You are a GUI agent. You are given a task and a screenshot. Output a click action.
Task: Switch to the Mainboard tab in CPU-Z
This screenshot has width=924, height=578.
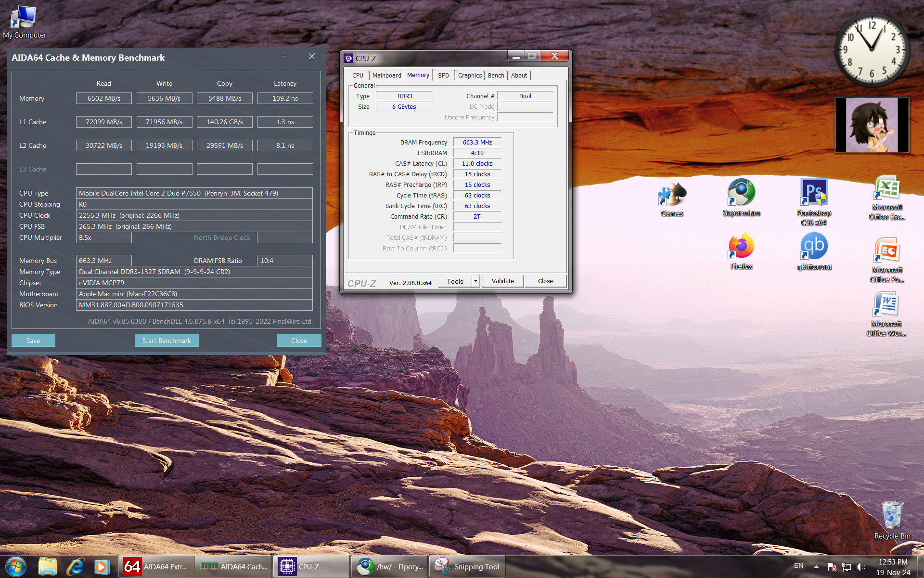point(386,75)
